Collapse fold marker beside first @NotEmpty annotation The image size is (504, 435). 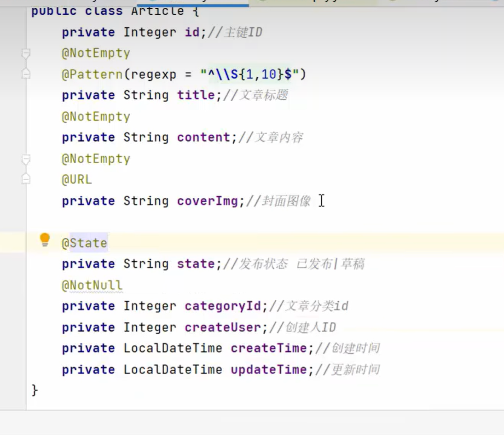pyautogui.click(x=26, y=53)
